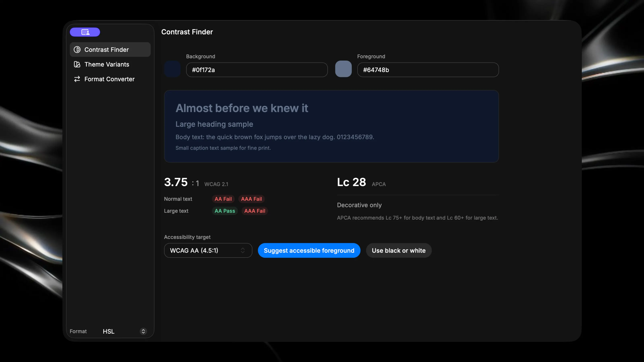
Task: Click the normal text AA Fail badge
Action: (x=223, y=199)
